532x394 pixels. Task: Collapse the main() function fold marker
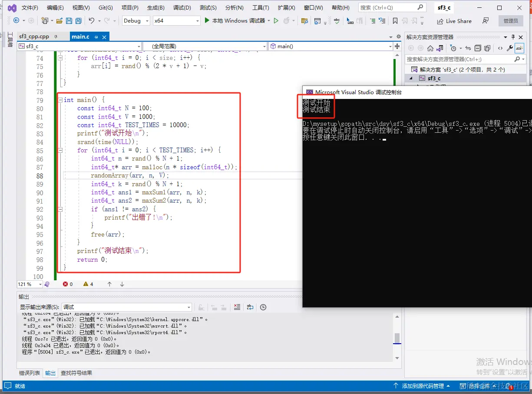point(60,100)
